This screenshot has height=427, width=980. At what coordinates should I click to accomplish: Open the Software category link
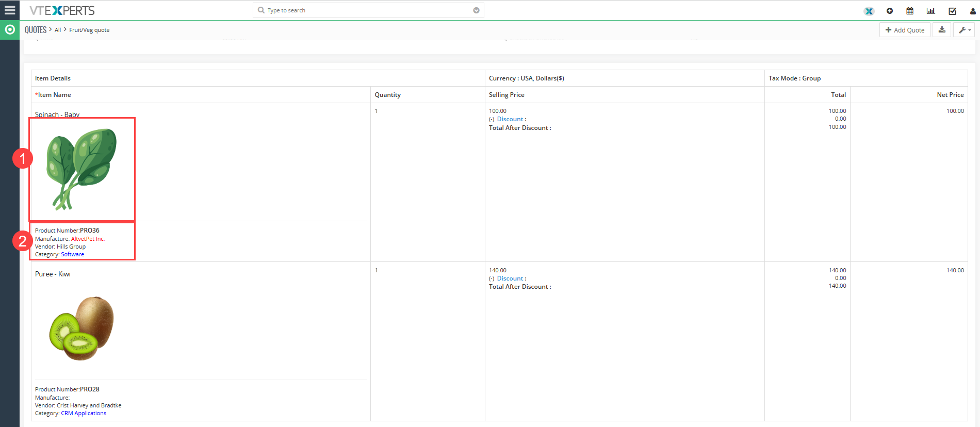click(72, 254)
